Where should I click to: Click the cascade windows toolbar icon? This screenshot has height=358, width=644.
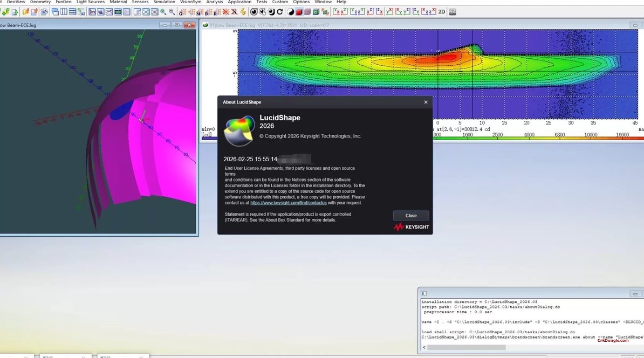[55, 12]
